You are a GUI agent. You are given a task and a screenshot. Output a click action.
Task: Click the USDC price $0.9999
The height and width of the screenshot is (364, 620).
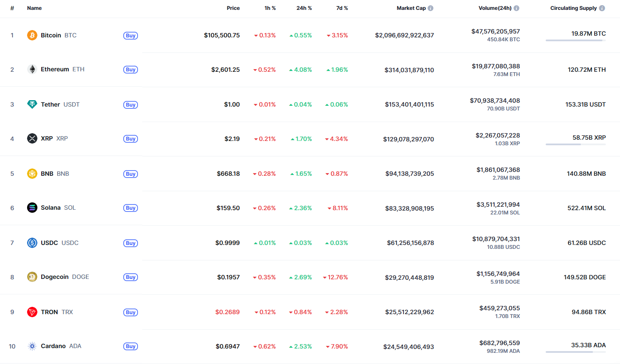click(228, 243)
